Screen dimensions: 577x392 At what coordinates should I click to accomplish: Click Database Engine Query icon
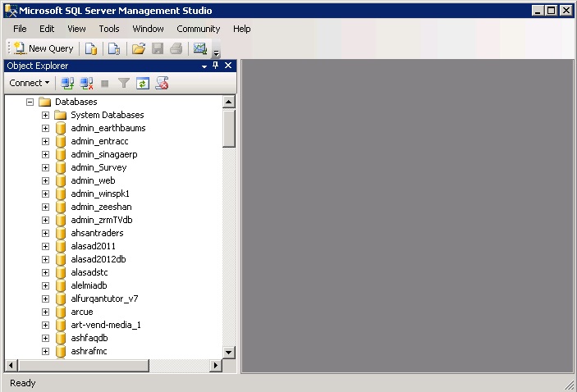[x=91, y=48]
